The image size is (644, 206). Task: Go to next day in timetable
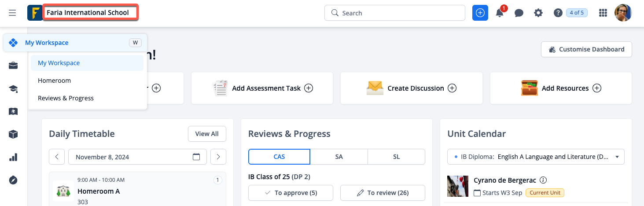(x=218, y=157)
